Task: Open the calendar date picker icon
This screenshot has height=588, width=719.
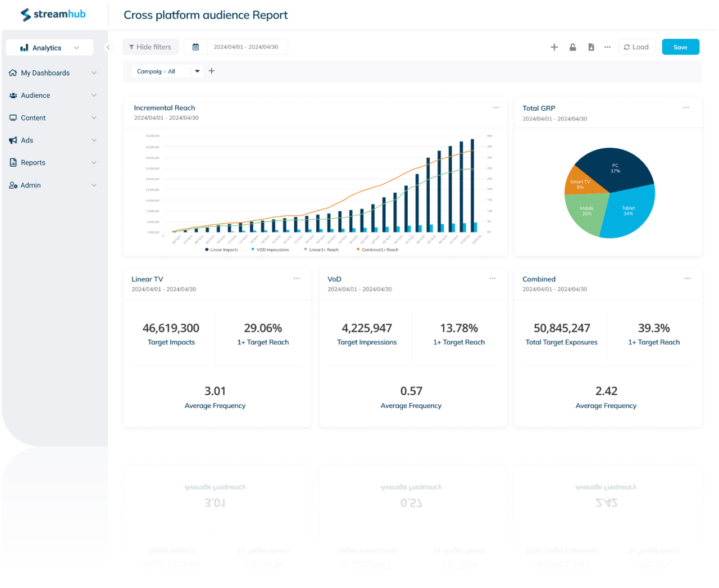Action: coord(195,47)
